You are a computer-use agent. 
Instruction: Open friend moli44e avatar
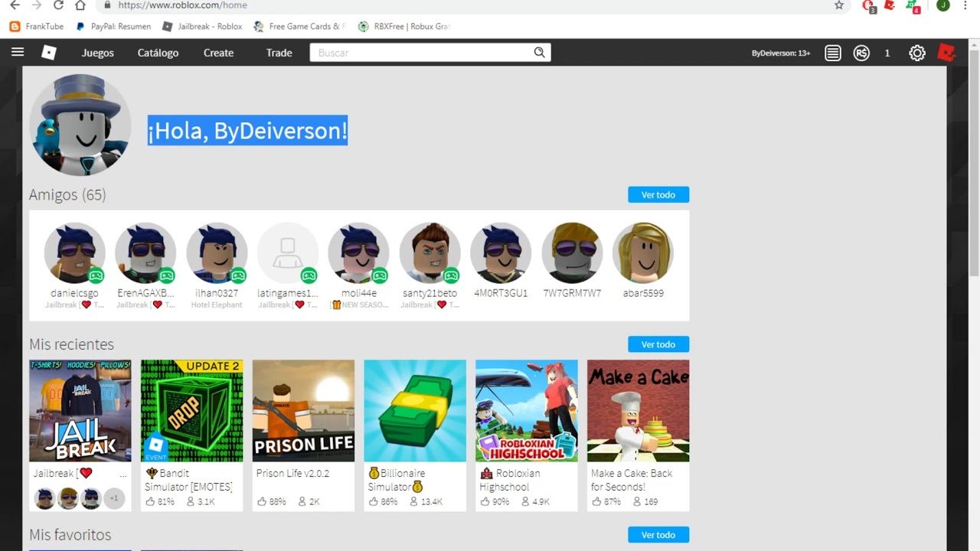tap(358, 253)
